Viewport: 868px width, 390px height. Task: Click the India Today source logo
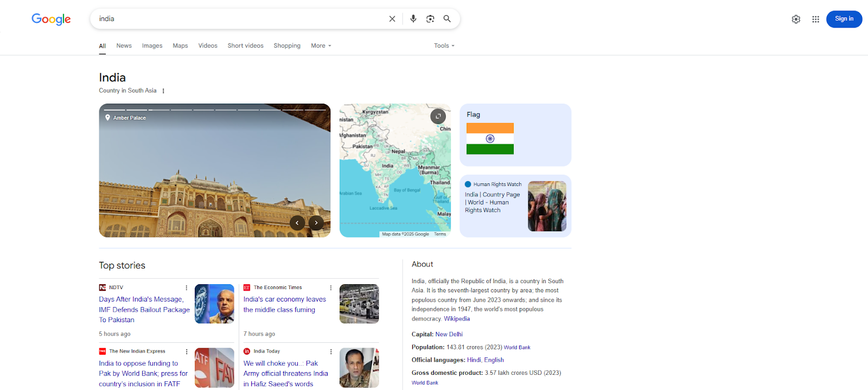pos(247,351)
